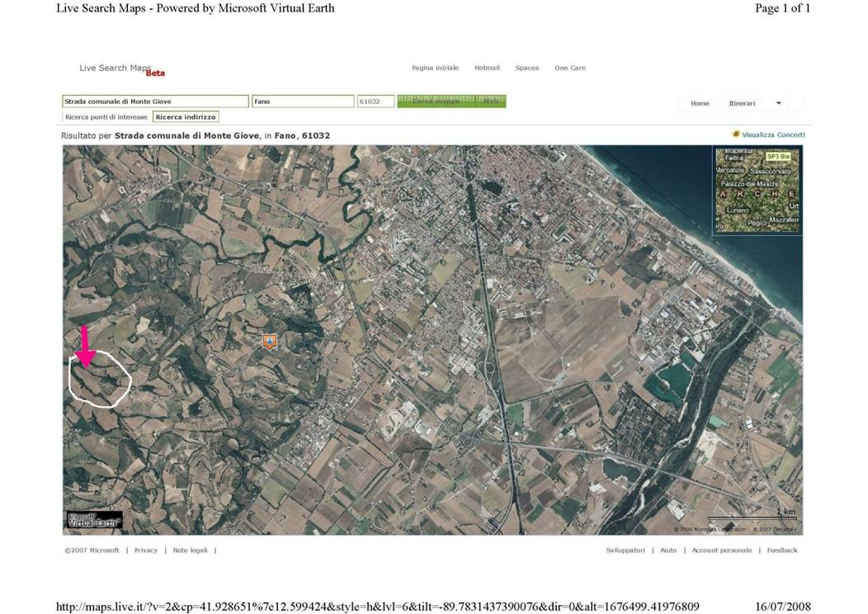The width and height of the screenshot is (868, 614).
Task: Click the Feedback footer link
Action: pos(782,550)
